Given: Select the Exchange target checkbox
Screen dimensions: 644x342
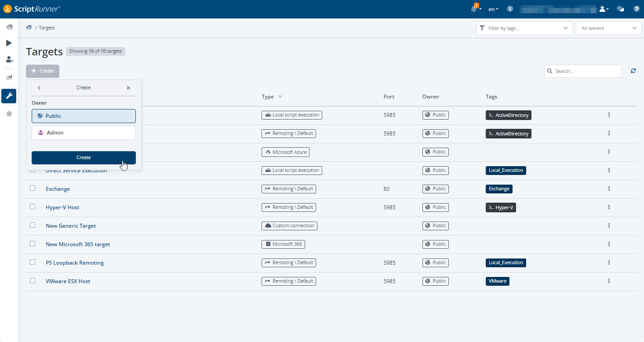Looking at the screenshot, I should 33,188.
